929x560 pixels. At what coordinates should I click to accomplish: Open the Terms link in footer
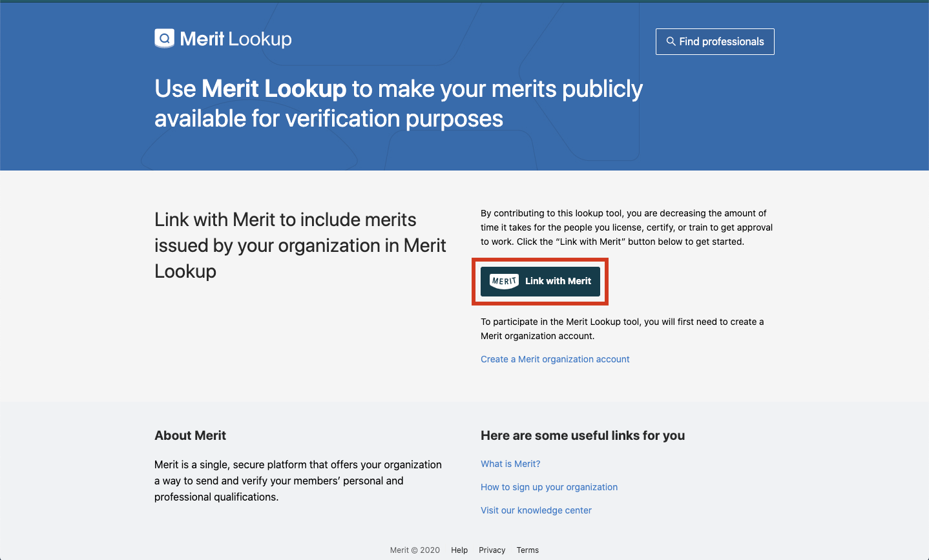(x=528, y=550)
